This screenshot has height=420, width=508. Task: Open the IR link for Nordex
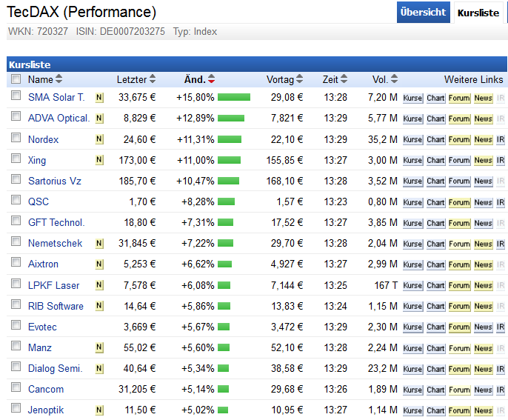pos(501,140)
